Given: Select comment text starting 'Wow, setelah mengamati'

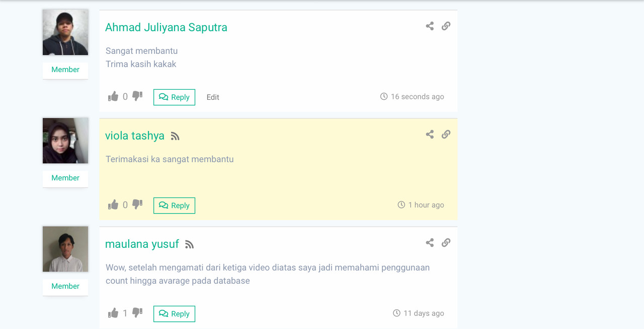Looking at the screenshot, I should click(x=268, y=274).
